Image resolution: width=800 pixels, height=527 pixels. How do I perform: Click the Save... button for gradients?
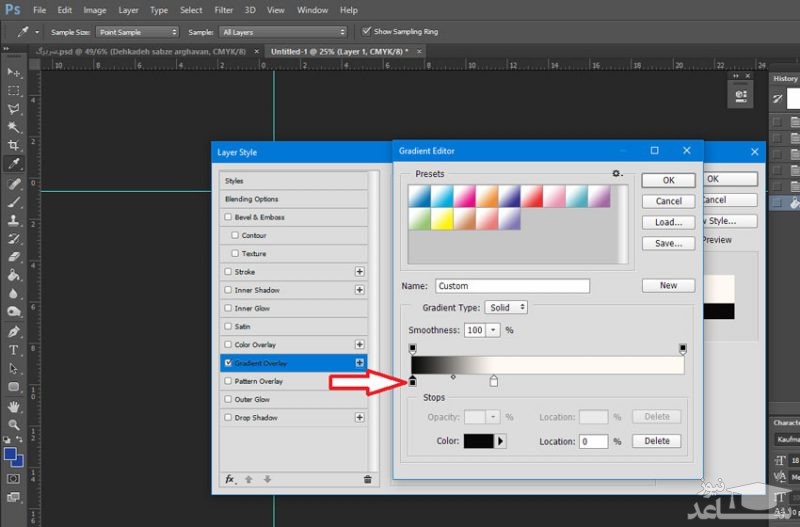point(668,243)
